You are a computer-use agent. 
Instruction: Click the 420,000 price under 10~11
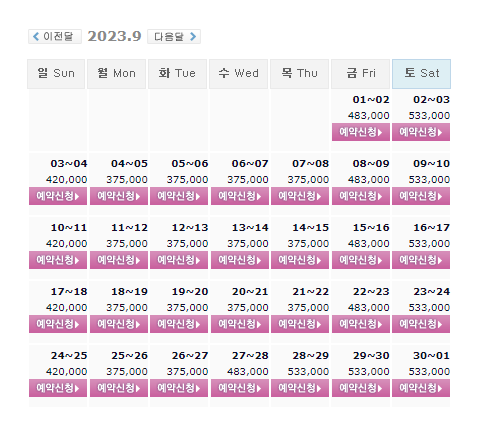click(67, 244)
